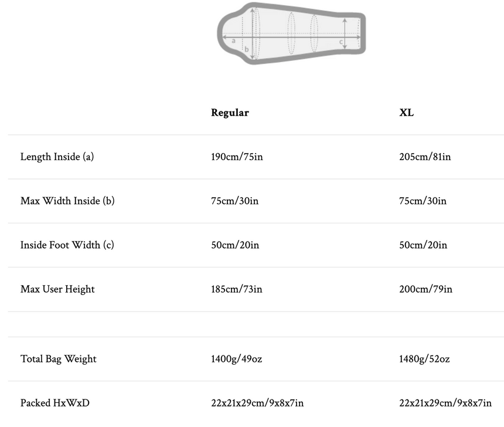Click the Inside Foot Width (c) label
The height and width of the screenshot is (427, 504).
tap(67, 245)
